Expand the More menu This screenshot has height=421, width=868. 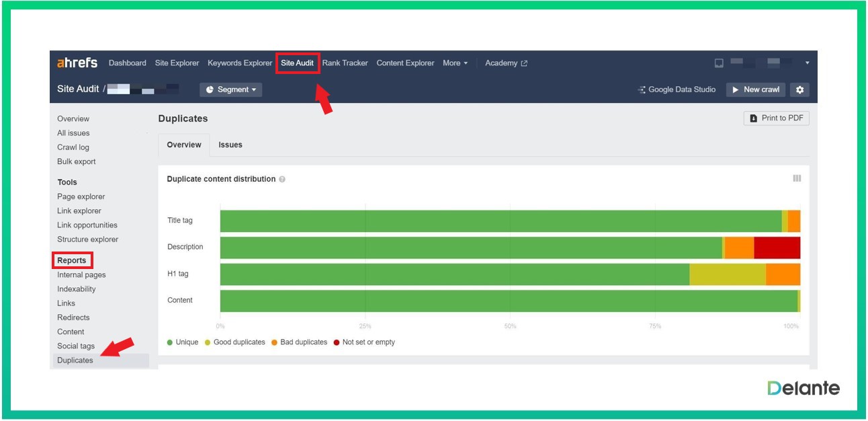(455, 63)
